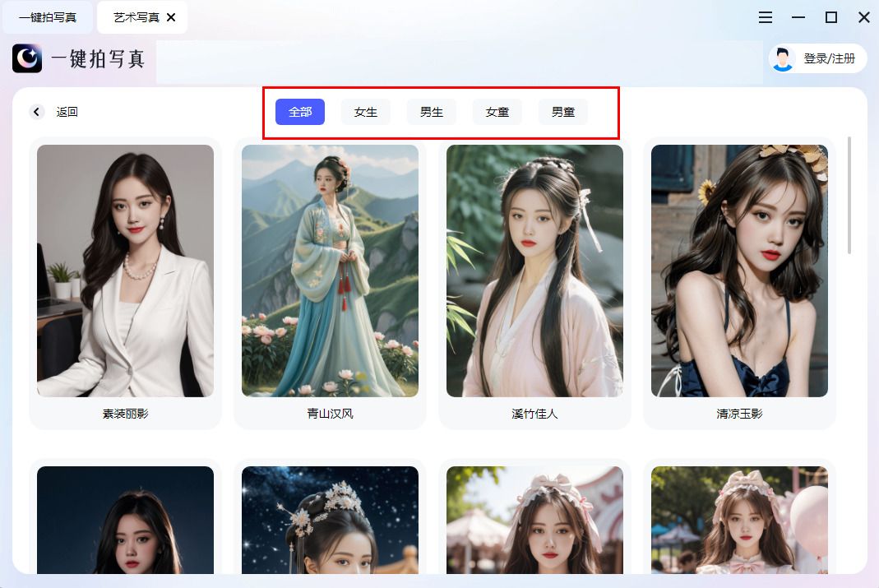Choose the 溪竹佳人 template thumbnail

534,271
